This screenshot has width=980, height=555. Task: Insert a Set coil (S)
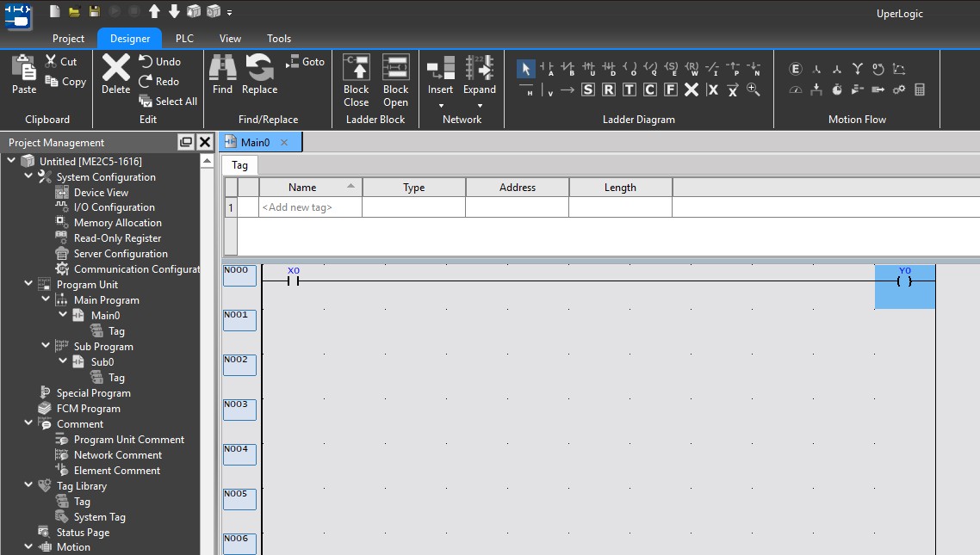(671, 68)
